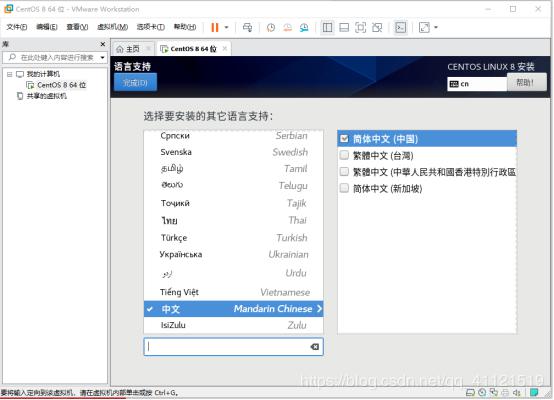Clear the language search field

[x=314, y=347]
